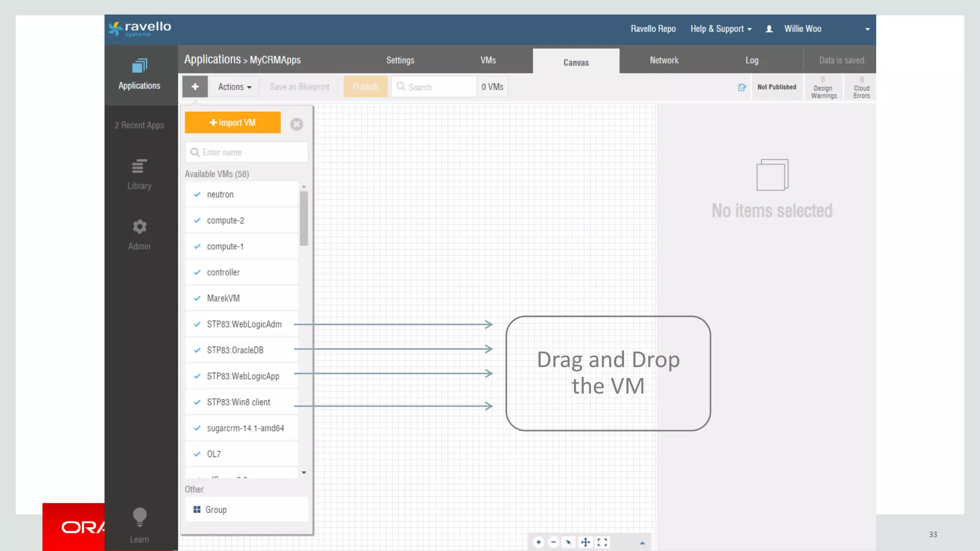This screenshot has height=551, width=980.
Task: Open Cloud Errors indicator
Action: click(861, 88)
